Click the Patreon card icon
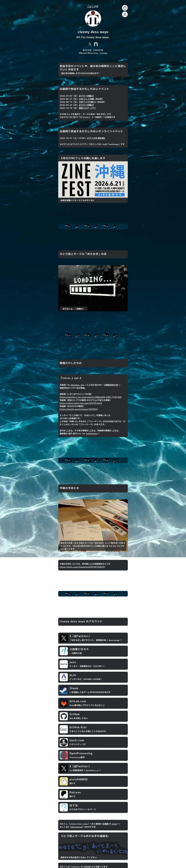186x868 pixels. click(64, 794)
